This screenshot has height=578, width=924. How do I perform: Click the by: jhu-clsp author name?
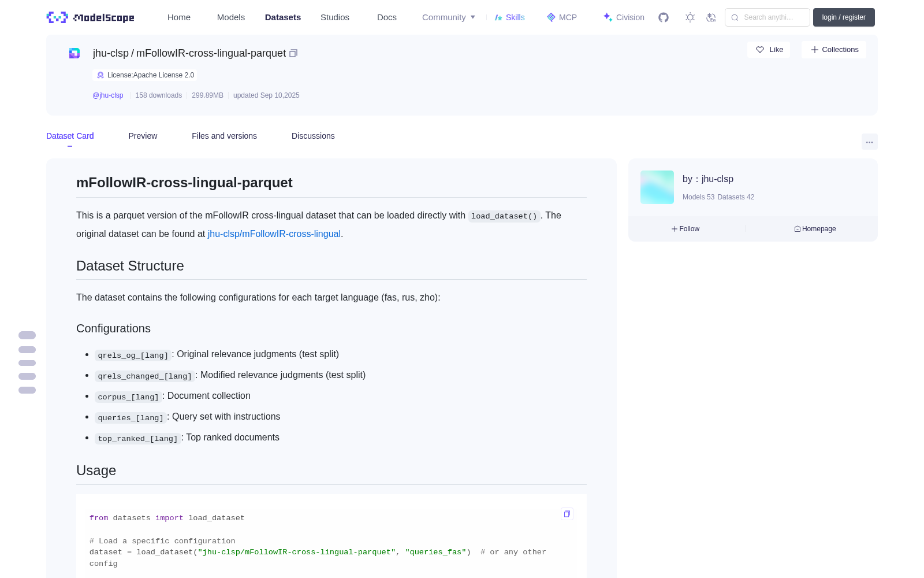708,179
